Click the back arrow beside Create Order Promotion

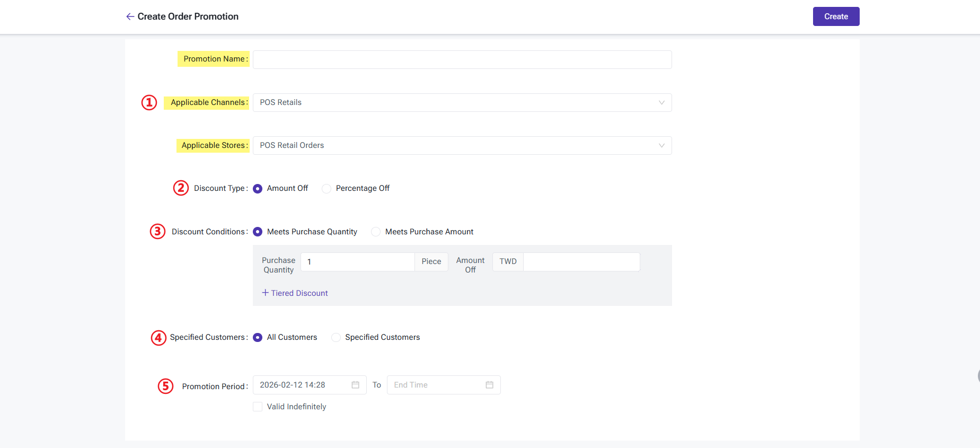pos(130,16)
